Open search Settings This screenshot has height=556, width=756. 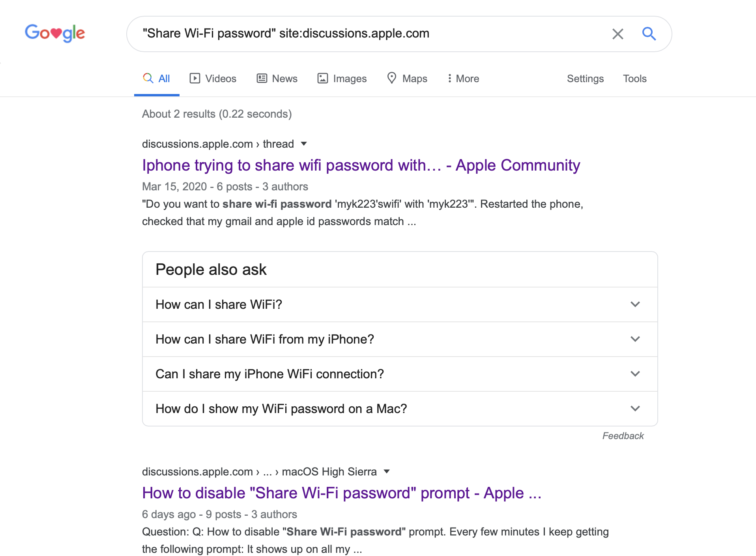pos(585,79)
